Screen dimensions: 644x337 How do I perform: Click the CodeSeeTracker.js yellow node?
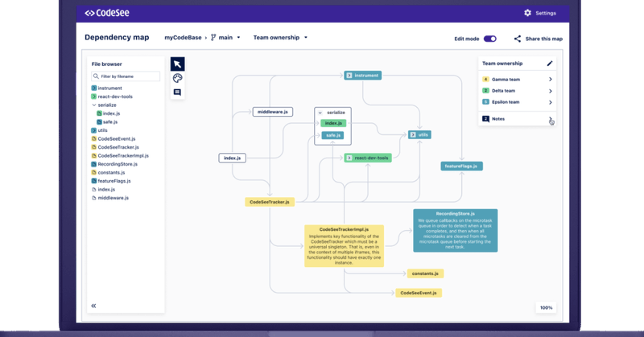click(270, 202)
